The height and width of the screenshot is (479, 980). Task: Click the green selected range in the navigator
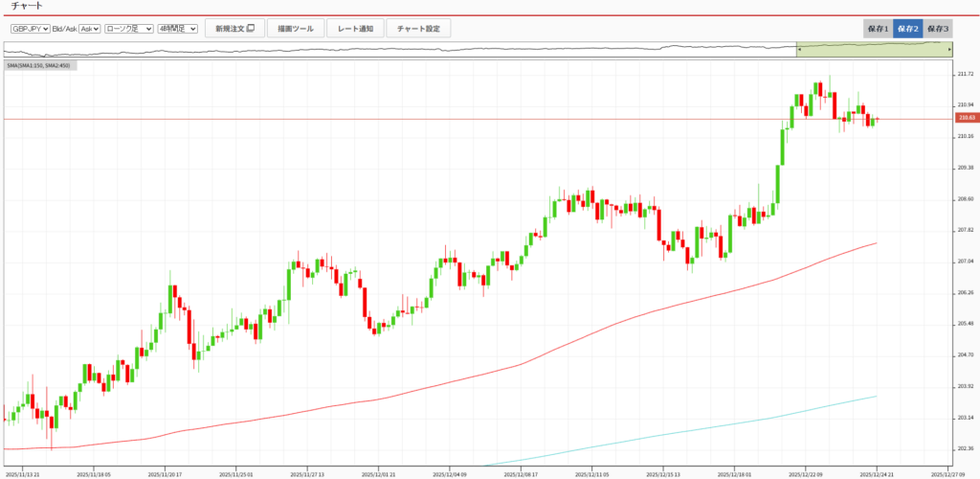873,49
